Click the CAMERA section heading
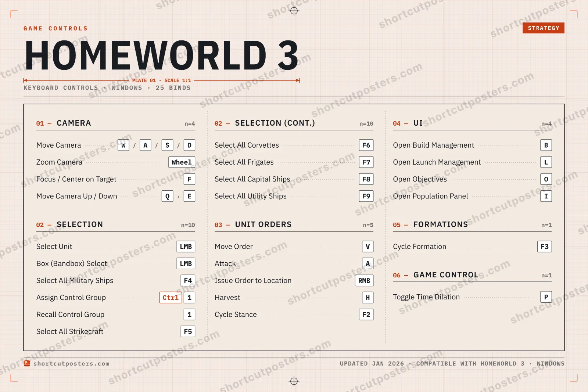The width and height of the screenshot is (588, 392). click(73, 123)
